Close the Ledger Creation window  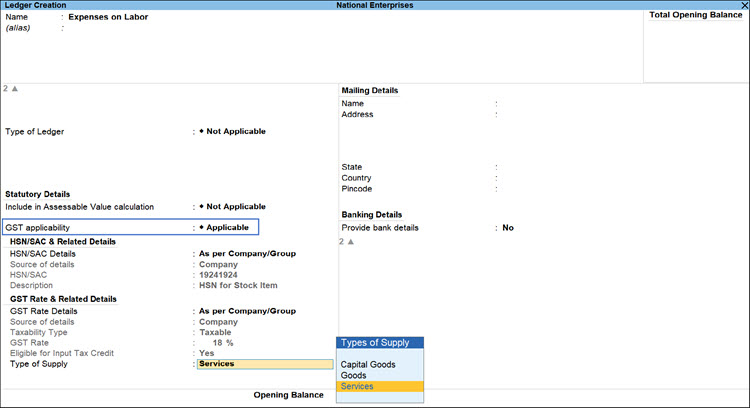click(x=742, y=5)
